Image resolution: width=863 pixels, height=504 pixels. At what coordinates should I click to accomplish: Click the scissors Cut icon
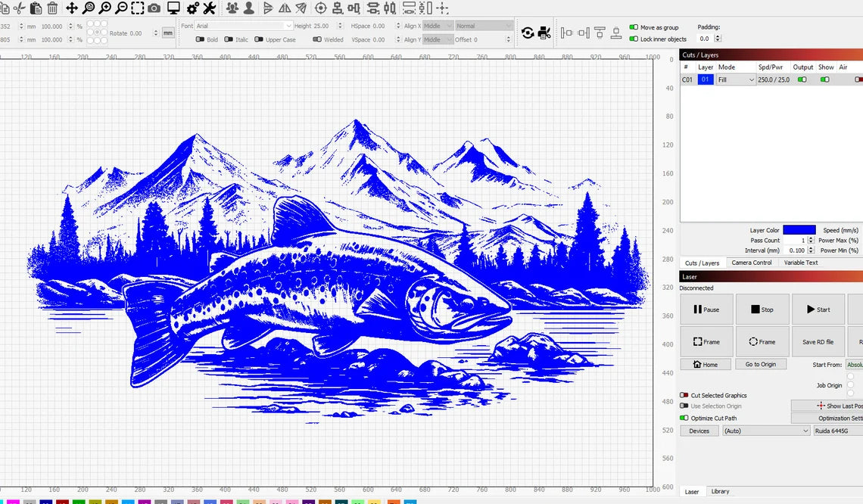19,8
